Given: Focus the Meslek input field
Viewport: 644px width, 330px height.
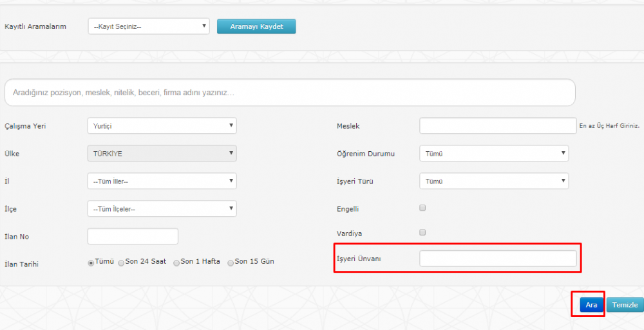Looking at the screenshot, I should [x=498, y=125].
